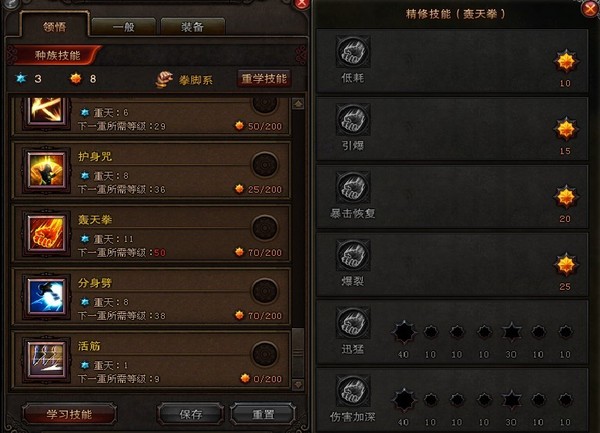
Task: Click the 引爆 refinement fist icon
Action: [353, 119]
